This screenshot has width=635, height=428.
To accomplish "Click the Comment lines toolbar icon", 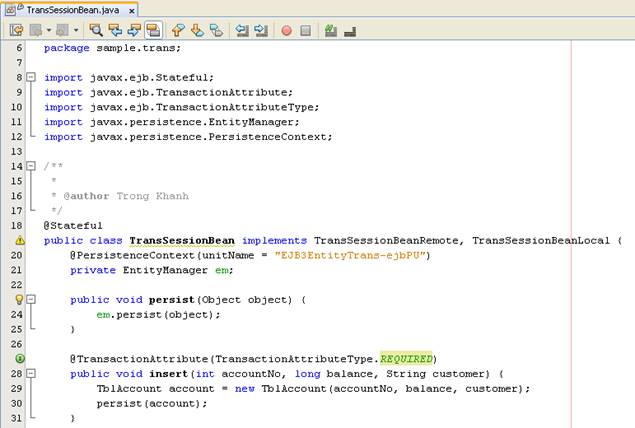I will pyautogui.click(x=331, y=30).
